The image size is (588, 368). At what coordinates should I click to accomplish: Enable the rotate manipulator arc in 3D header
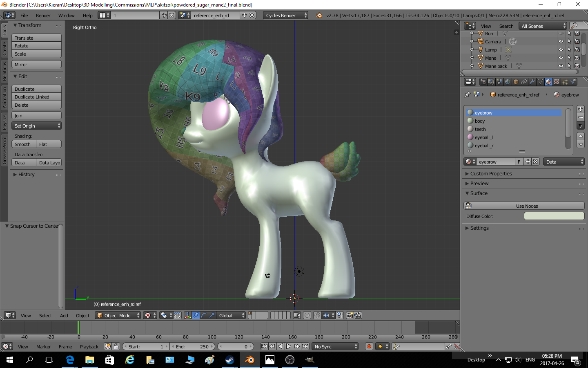204,315
